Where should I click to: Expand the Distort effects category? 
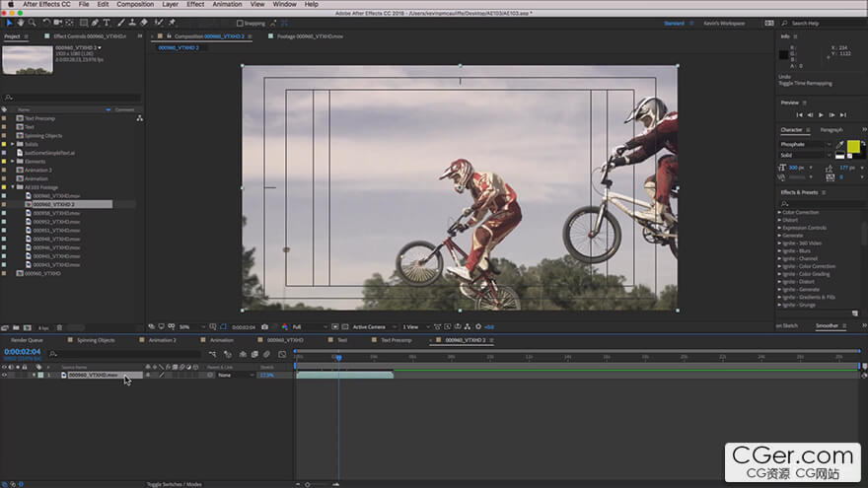point(779,220)
